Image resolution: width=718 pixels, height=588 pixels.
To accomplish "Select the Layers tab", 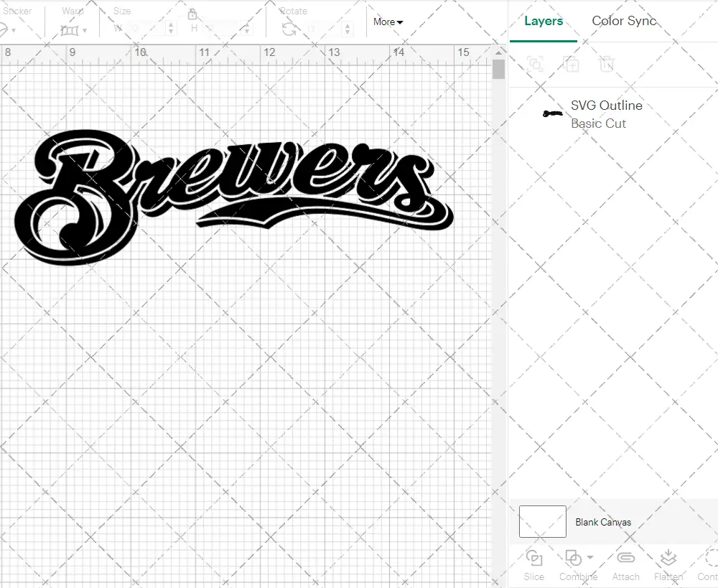I will (x=543, y=21).
